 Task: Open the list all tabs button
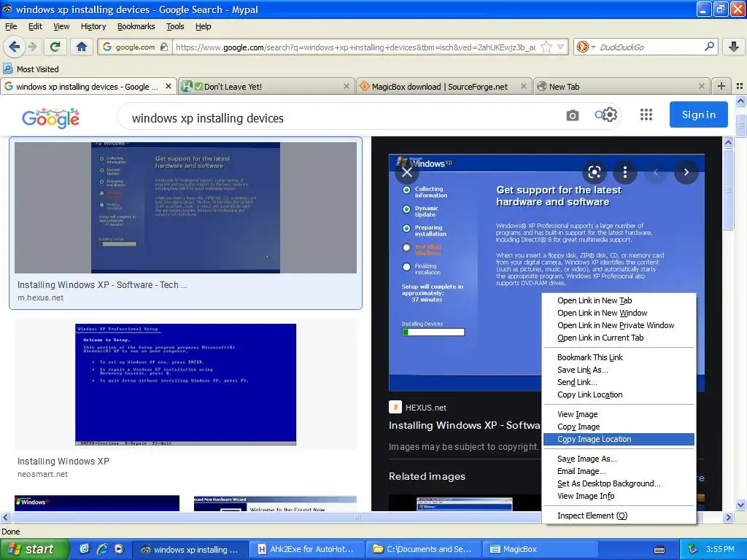point(740,86)
